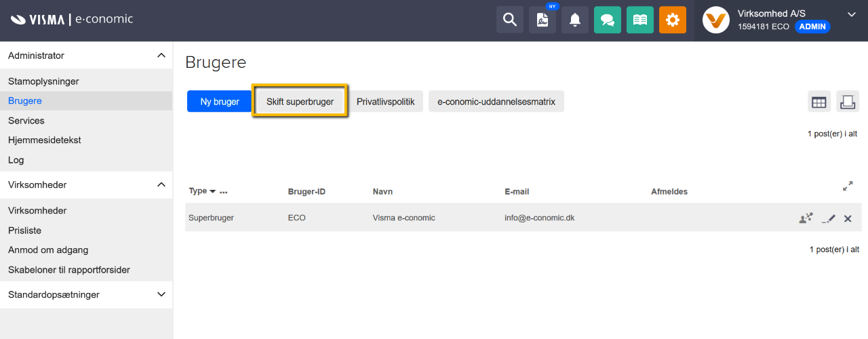Collapse the Virksomheder sidebar section
The height and width of the screenshot is (339, 868).
[x=161, y=184]
